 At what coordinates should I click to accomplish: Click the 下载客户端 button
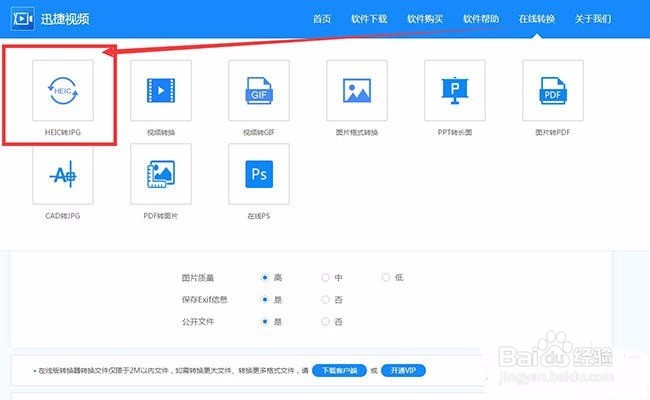339,371
